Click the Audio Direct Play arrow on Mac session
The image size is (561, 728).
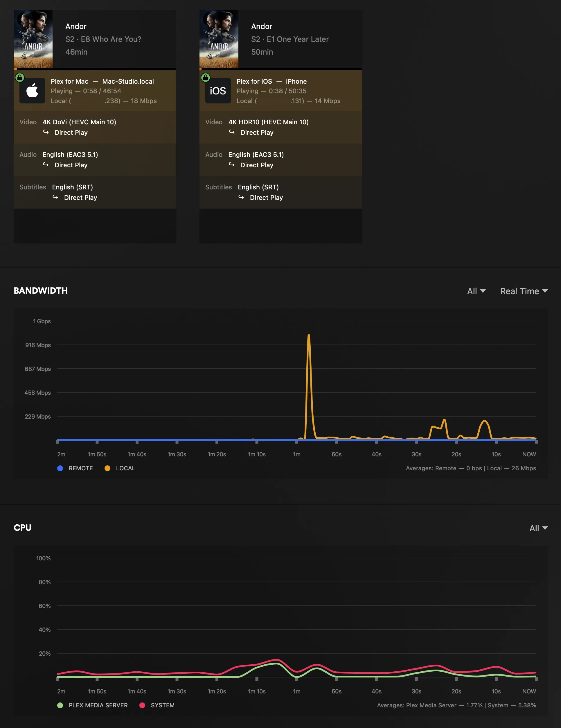tap(46, 165)
